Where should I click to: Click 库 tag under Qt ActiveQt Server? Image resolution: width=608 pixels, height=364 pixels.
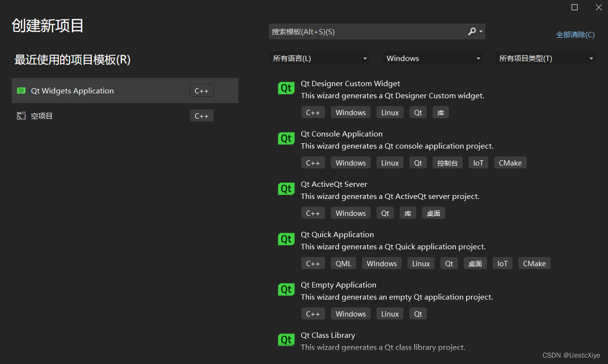pos(408,213)
